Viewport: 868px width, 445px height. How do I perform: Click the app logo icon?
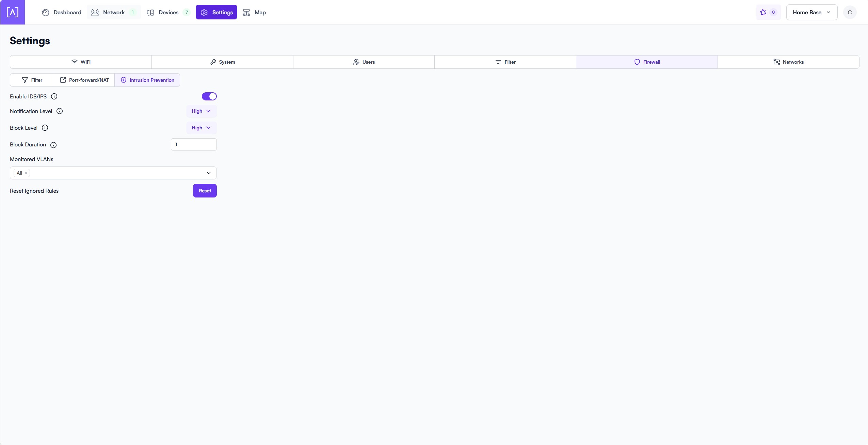[13, 12]
